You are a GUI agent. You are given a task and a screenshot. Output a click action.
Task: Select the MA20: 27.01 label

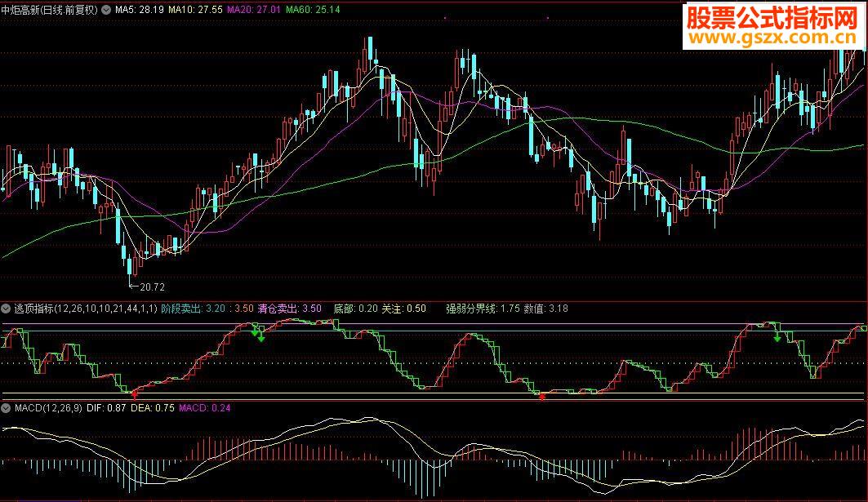pyautogui.click(x=253, y=10)
